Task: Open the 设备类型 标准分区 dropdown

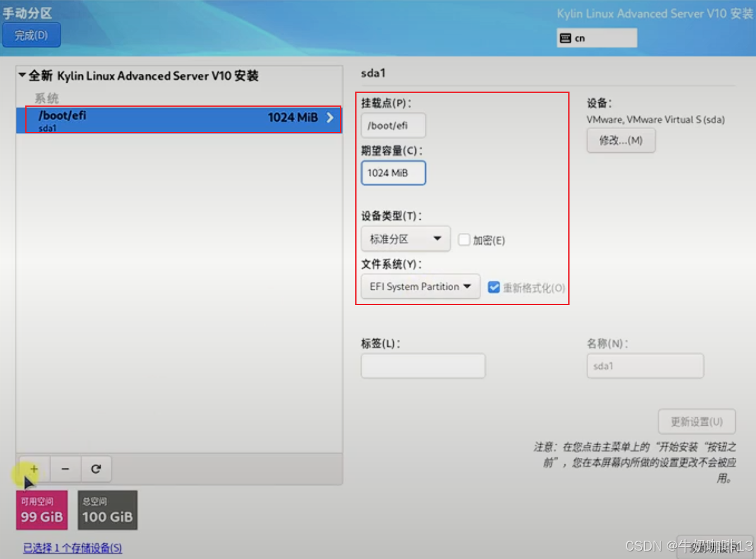Action: 405,239
